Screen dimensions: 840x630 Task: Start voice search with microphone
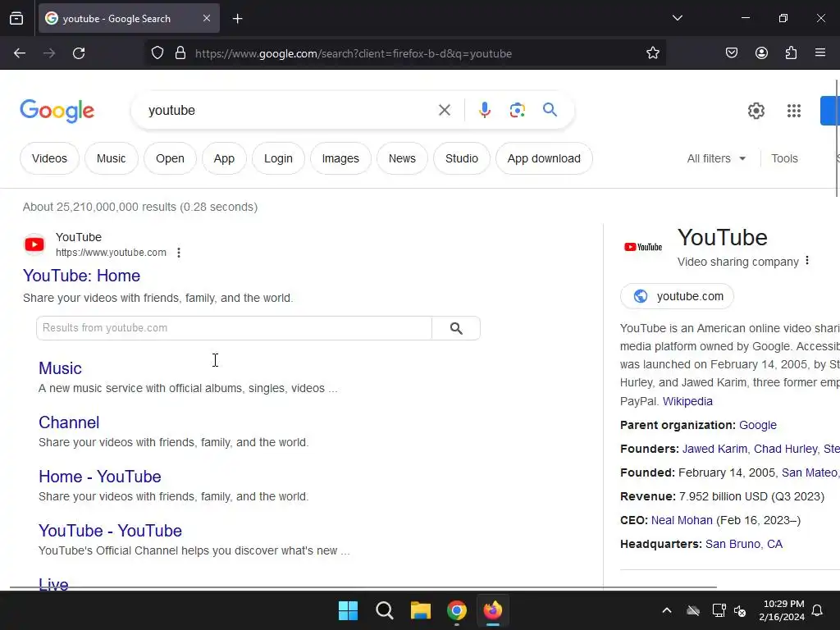pos(484,111)
